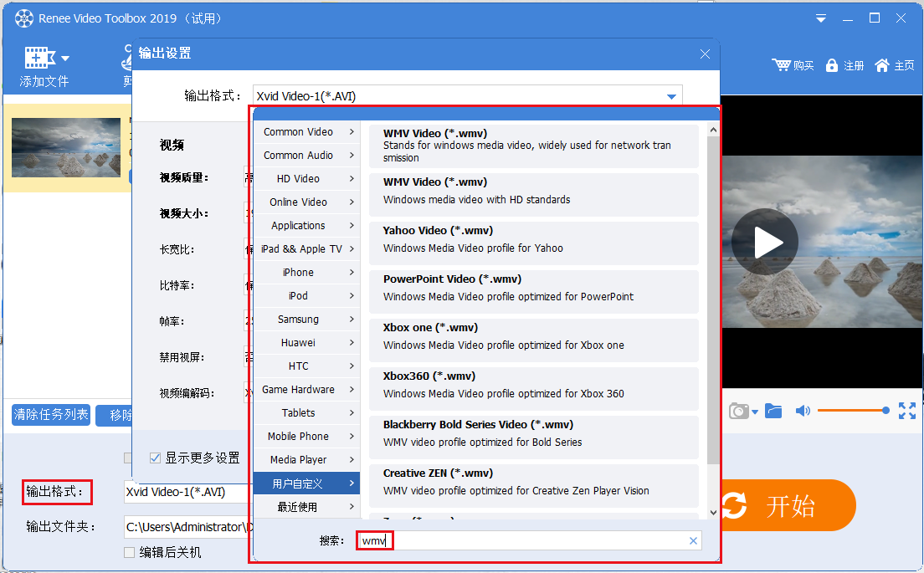The image size is (924, 573).
Task: Click the 购买 purchase link
Action: 803,65
